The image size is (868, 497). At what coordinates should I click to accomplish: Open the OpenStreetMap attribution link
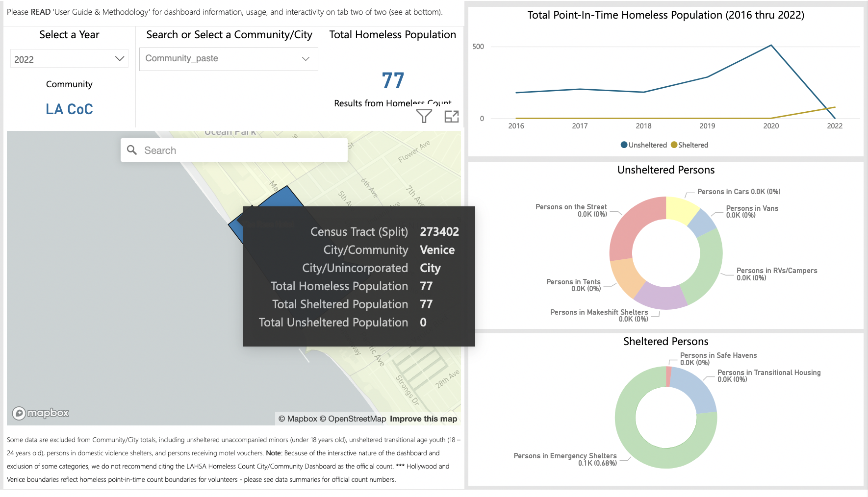tap(353, 419)
